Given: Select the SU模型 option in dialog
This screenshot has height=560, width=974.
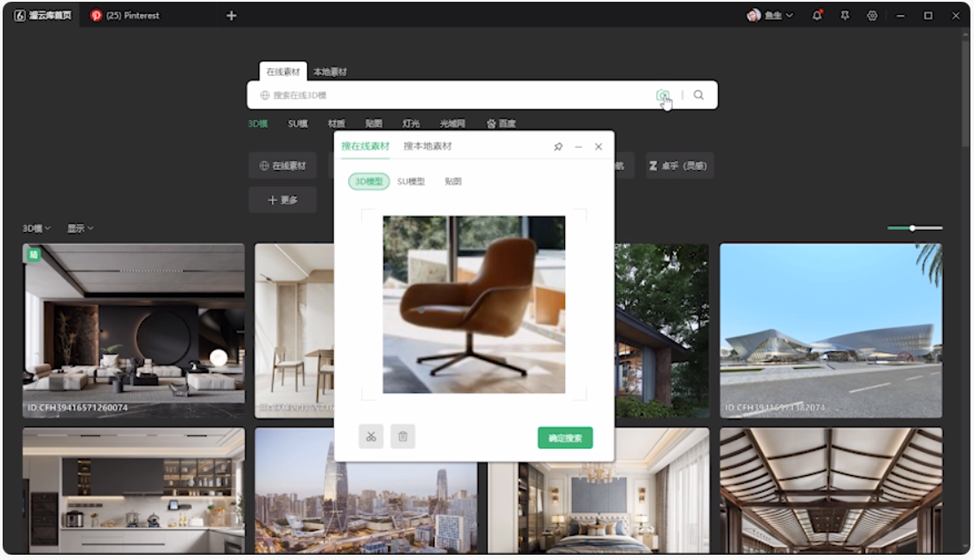Looking at the screenshot, I should tap(411, 181).
